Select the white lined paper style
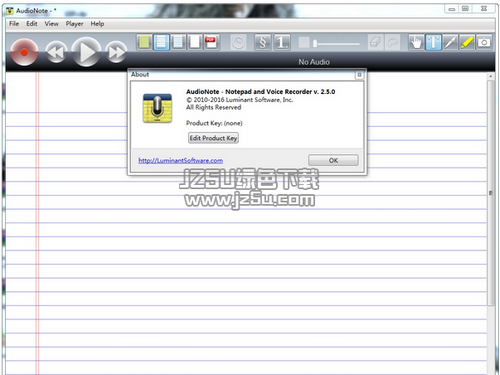 pos(161,42)
